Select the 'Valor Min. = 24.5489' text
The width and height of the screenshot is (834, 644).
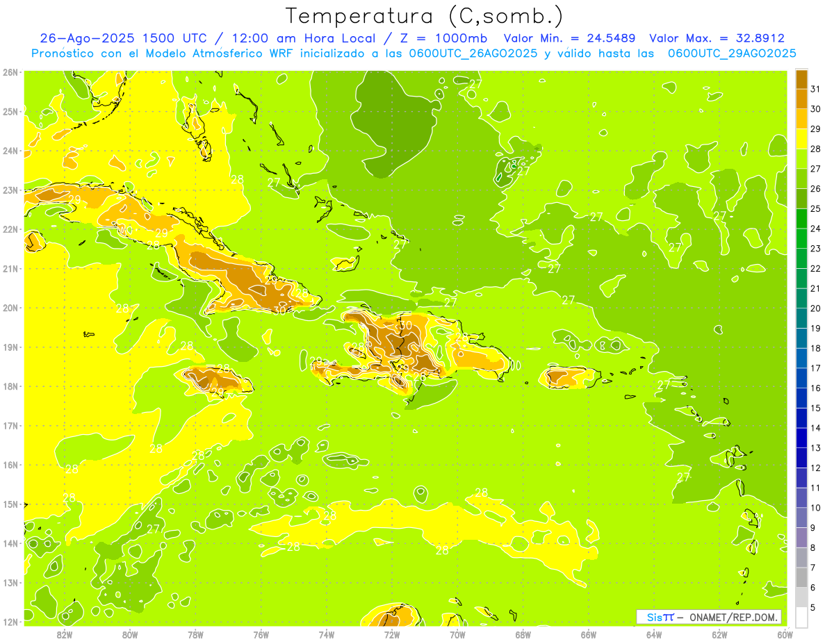pos(571,38)
